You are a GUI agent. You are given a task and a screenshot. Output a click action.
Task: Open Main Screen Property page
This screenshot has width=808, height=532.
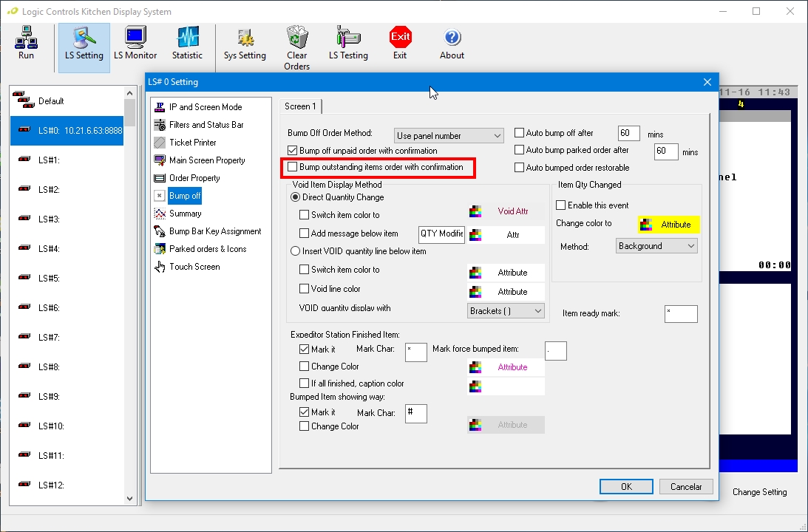(x=200, y=160)
